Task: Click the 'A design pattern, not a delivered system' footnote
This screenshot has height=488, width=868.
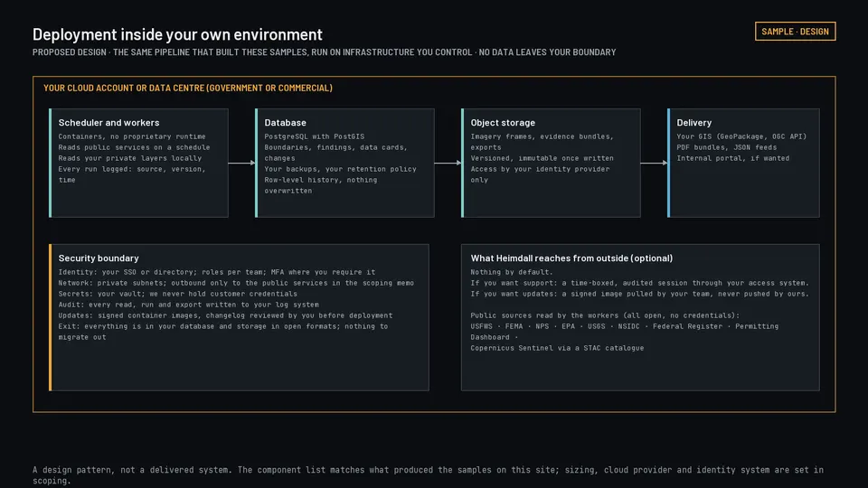Action: pos(428,474)
